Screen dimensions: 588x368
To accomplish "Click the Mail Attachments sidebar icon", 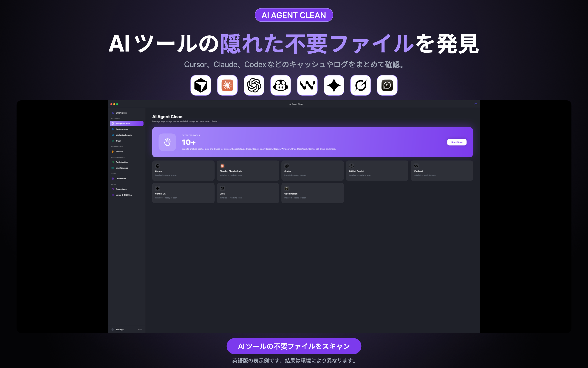I will pyautogui.click(x=113, y=135).
